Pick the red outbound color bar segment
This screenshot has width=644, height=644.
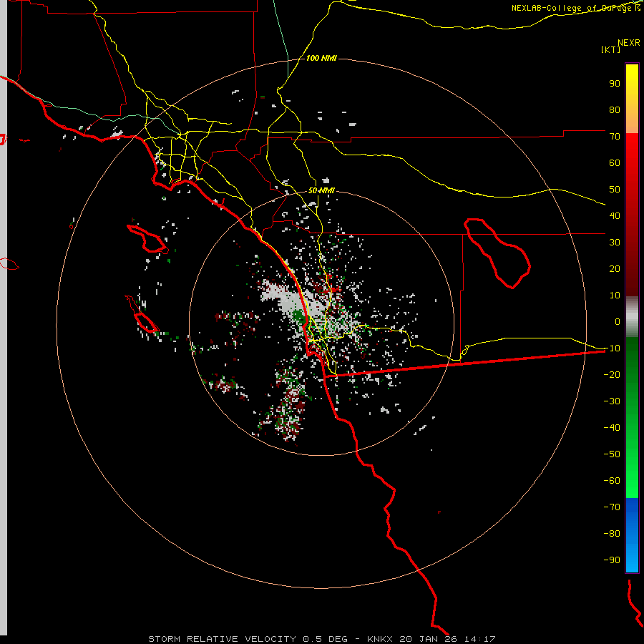click(632, 215)
